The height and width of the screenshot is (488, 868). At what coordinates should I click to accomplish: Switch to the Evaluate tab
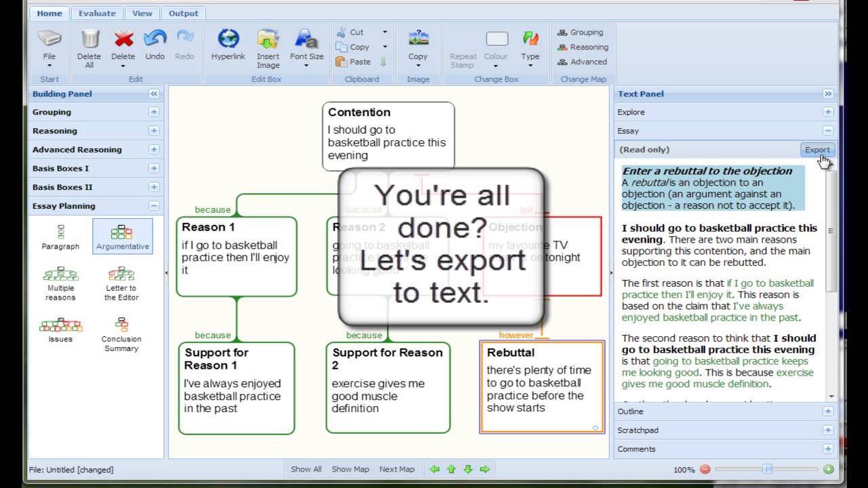[x=97, y=13]
